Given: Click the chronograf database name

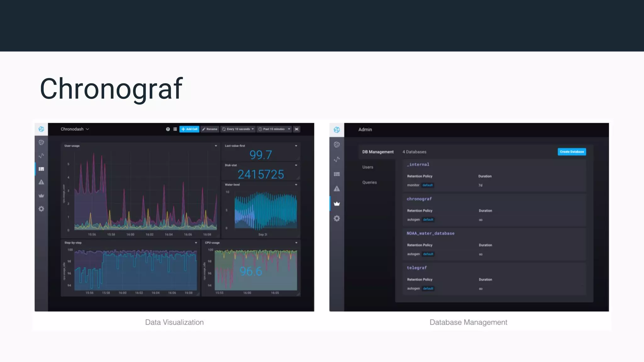Looking at the screenshot, I should coord(419,199).
